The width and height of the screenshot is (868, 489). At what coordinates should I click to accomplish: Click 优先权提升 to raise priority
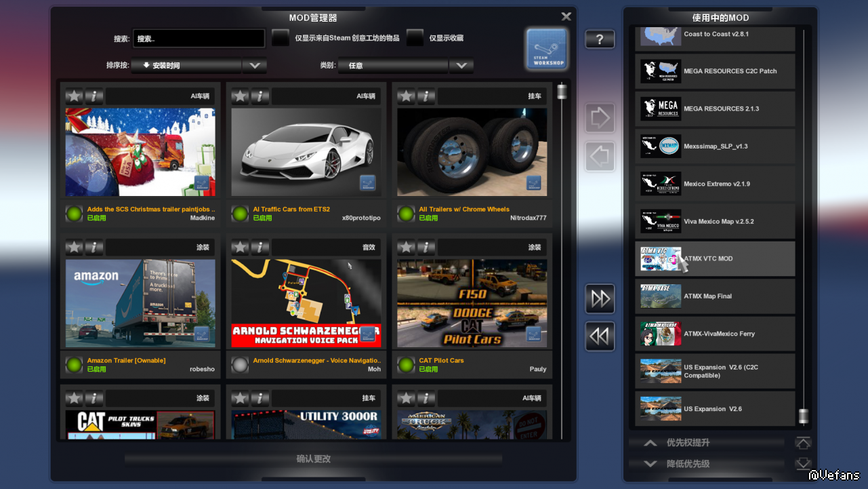coord(707,443)
